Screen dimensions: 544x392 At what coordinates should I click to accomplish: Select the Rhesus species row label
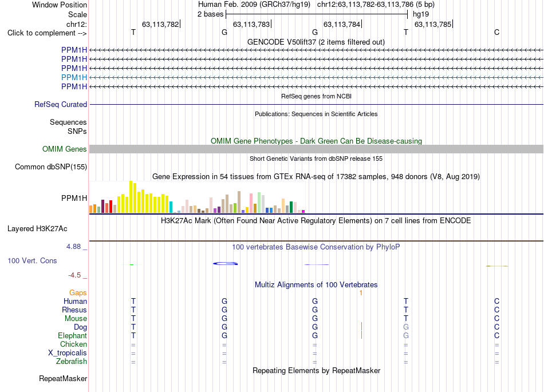point(74,310)
